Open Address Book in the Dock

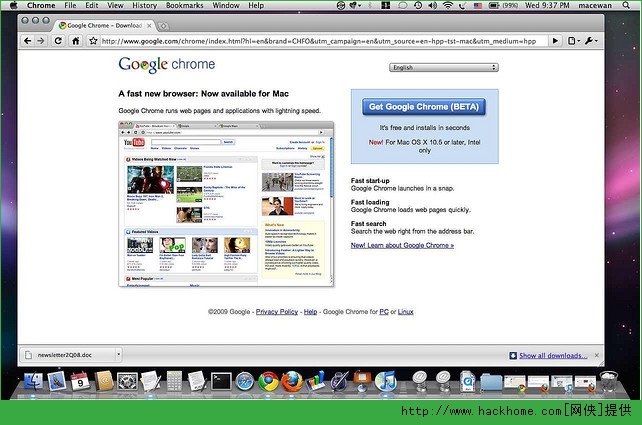click(104, 382)
